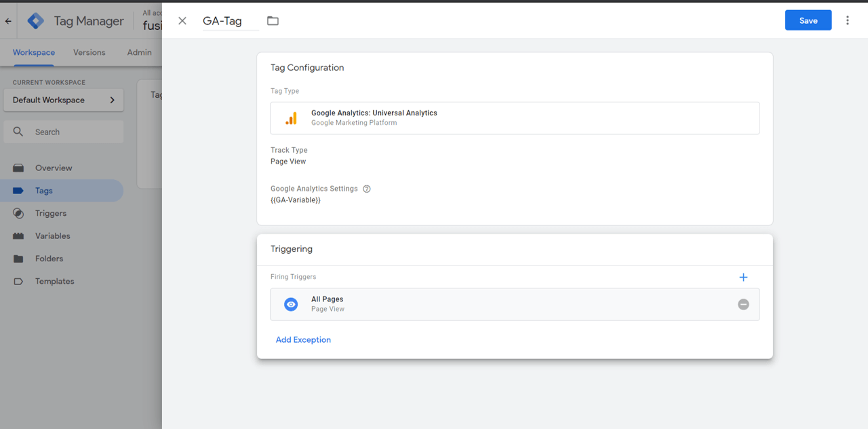Go back using the Tag Manager arrow
The height and width of the screenshot is (429, 868).
8,21
